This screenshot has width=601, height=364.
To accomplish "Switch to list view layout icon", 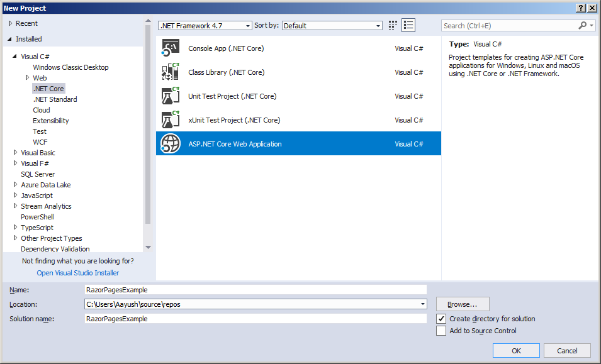I will 409,25.
